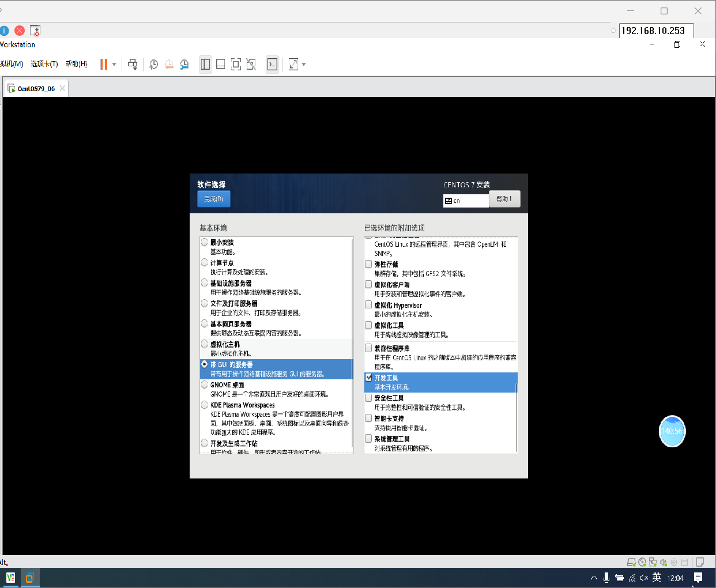
Task: Click the greyed-out circular device status icon
Action: [674, 562]
